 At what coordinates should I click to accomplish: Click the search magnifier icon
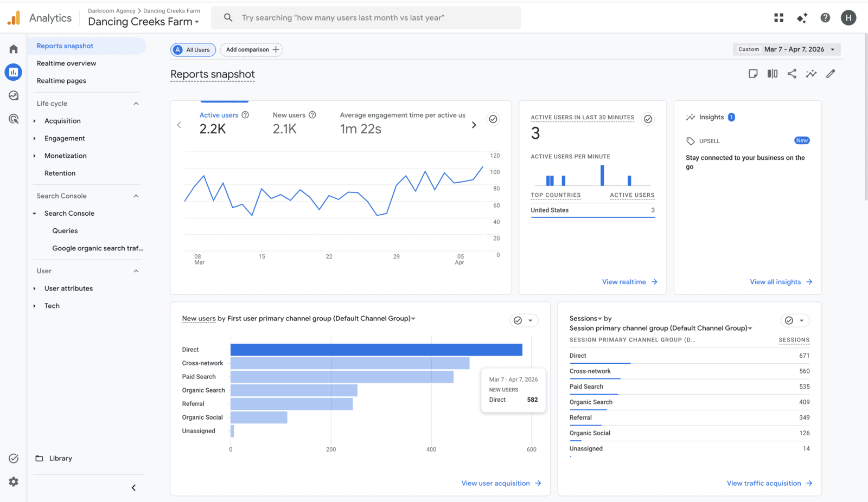click(x=228, y=18)
